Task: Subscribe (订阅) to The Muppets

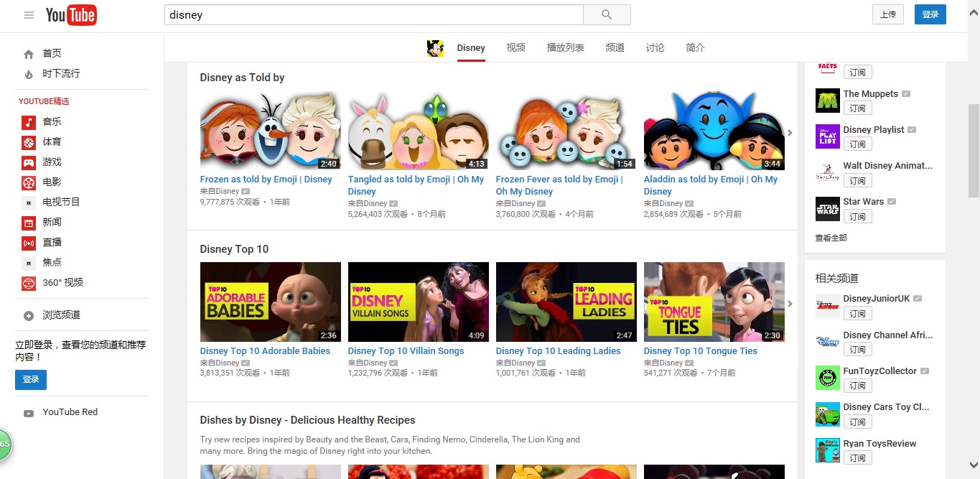Action: click(x=858, y=108)
